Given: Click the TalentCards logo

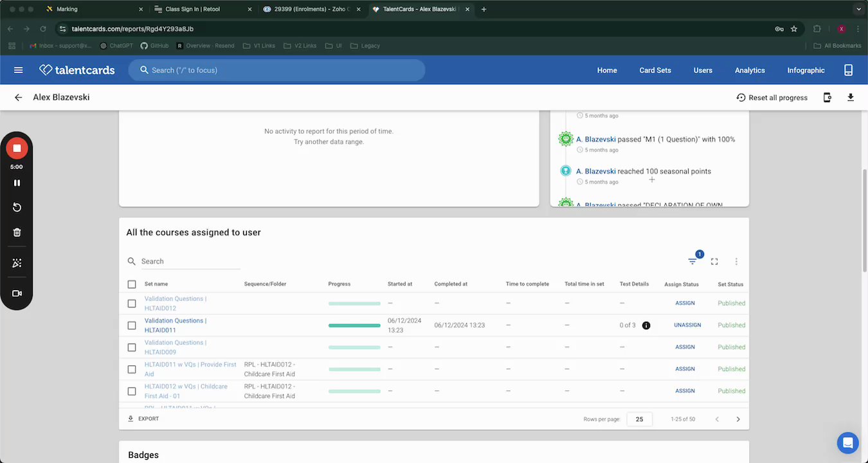Looking at the screenshot, I should (x=77, y=70).
